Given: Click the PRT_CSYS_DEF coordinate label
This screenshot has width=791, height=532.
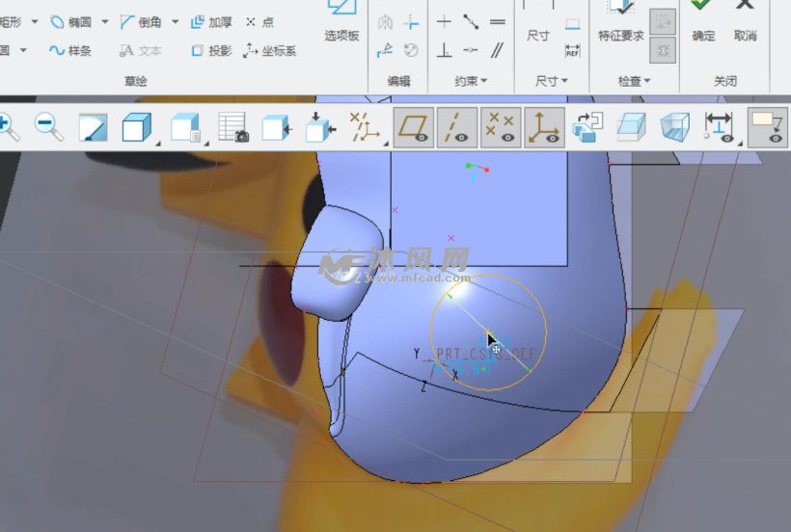Looking at the screenshot, I should click(484, 354).
